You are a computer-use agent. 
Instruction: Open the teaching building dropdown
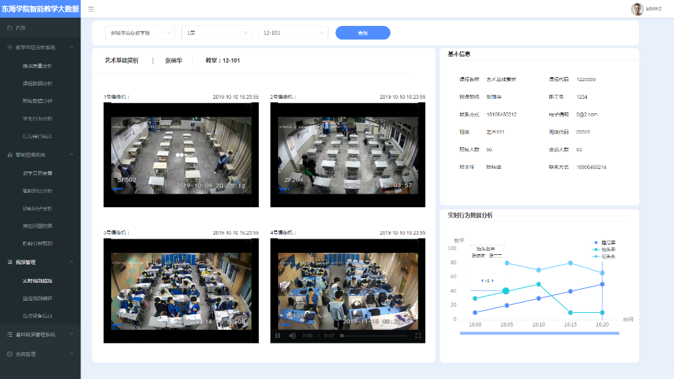coord(140,33)
